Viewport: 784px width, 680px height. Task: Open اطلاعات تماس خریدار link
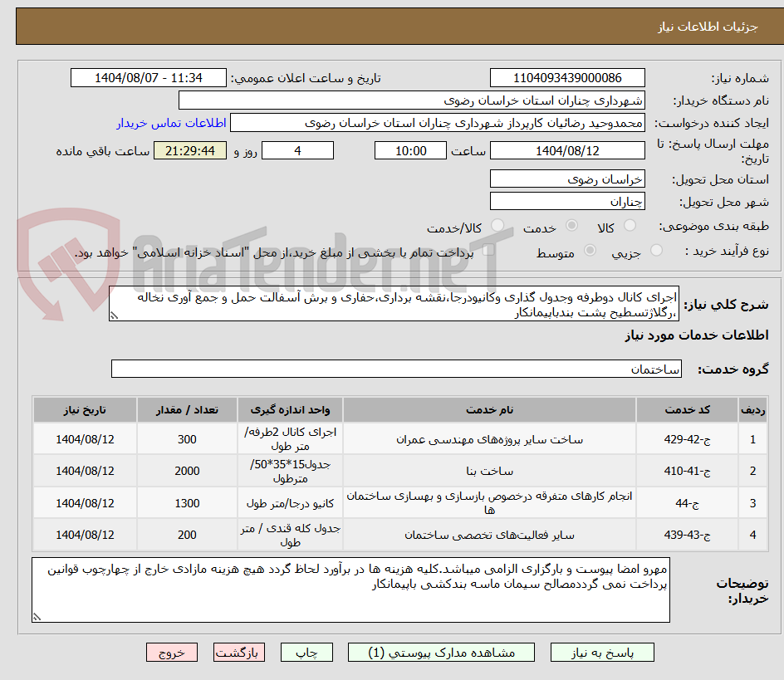point(171,123)
